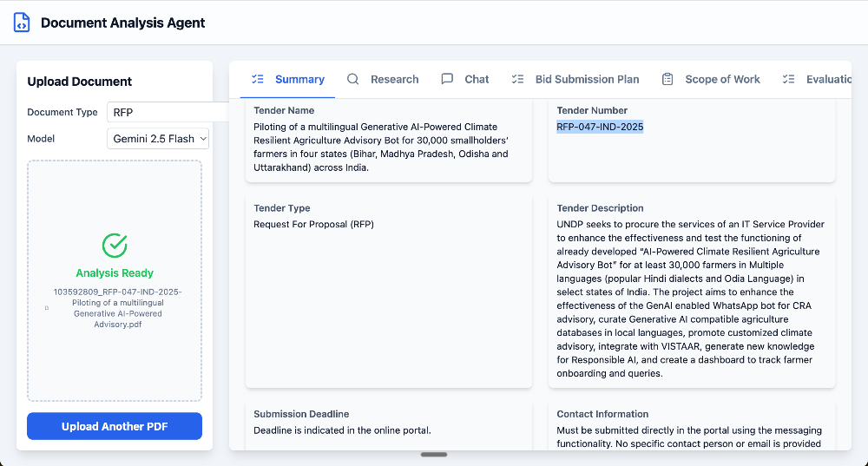Viewport: 868px width, 466px height.
Task: Click the Tender Name heading
Action: tap(284, 110)
